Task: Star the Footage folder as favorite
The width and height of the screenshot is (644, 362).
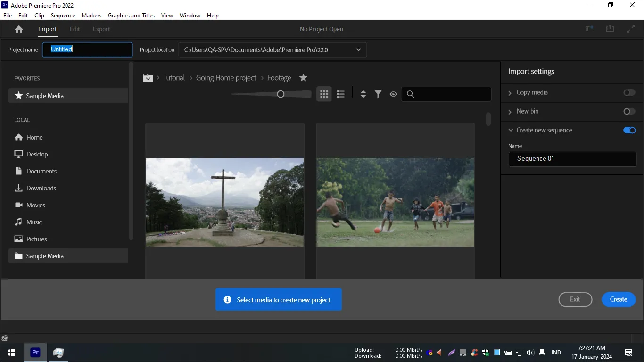Action: tap(303, 77)
